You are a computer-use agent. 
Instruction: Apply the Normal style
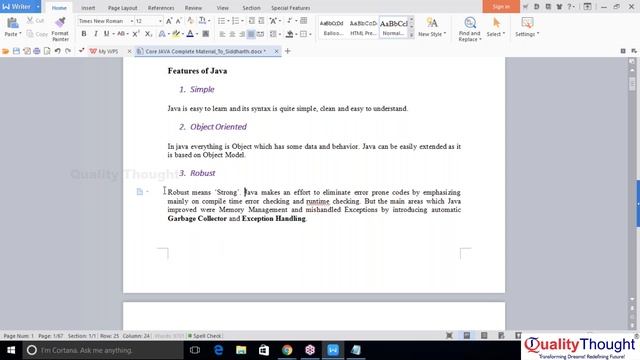tap(393, 27)
